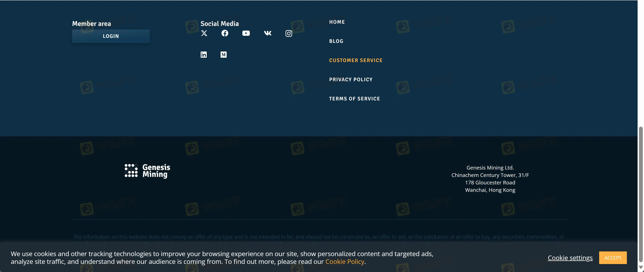Open the X (Twitter) social icon
Viewport: 644px width, 272px height.
click(204, 33)
